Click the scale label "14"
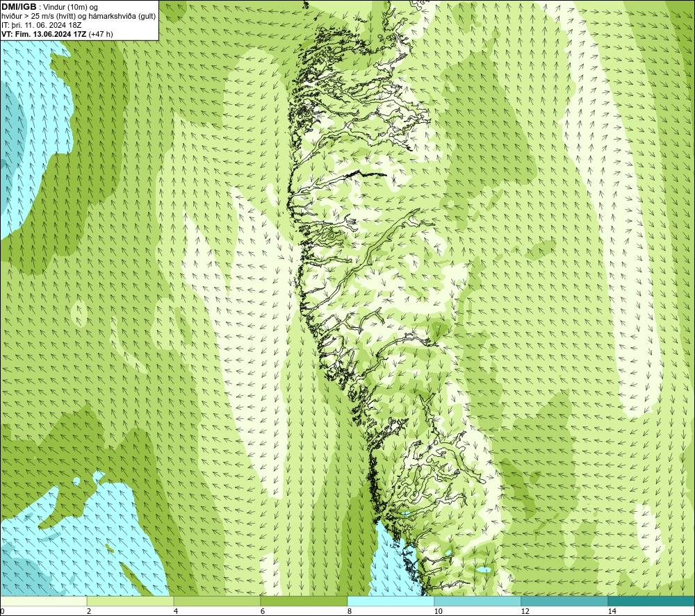Screen dimensions: 695x616 pyautogui.click(x=612, y=611)
